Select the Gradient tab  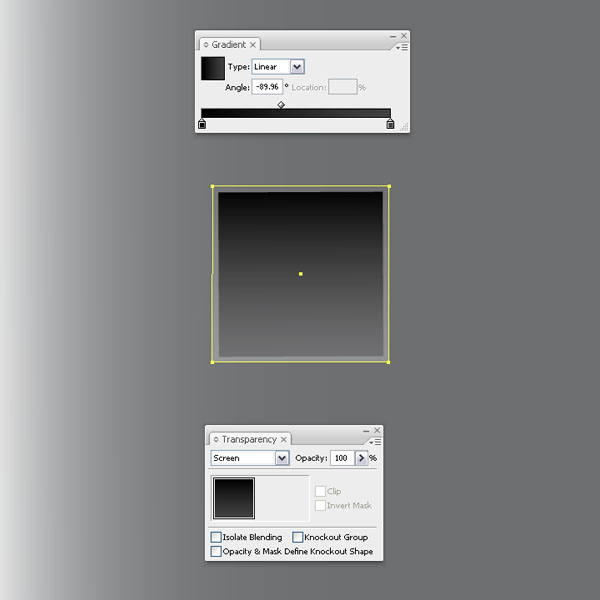228,45
